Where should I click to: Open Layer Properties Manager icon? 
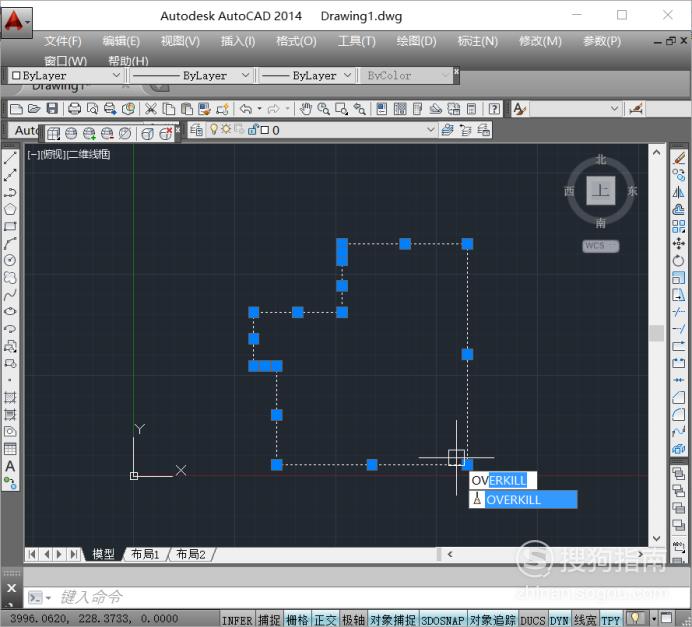click(x=196, y=130)
